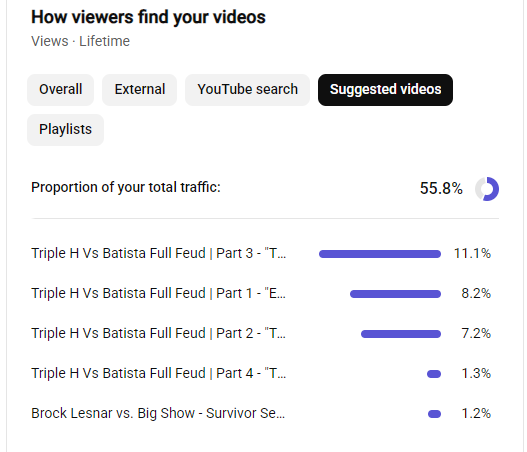Switch to the Playlists tab

coord(66,130)
